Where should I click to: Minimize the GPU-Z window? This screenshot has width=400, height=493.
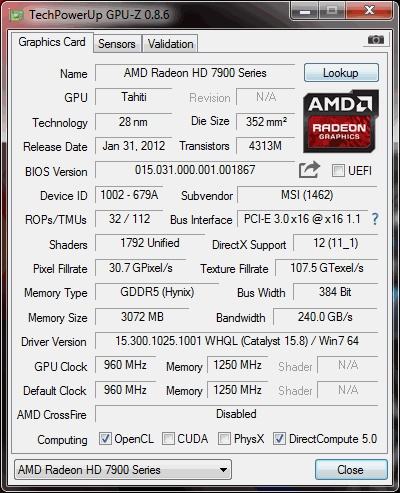(304, 11)
